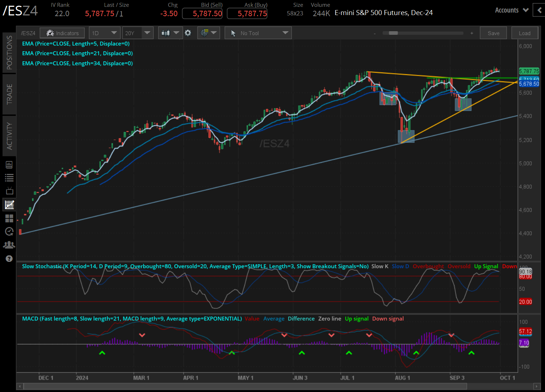Adjust the chart zoom slider handle
This screenshot has width=545, height=392.
tap(393, 33)
